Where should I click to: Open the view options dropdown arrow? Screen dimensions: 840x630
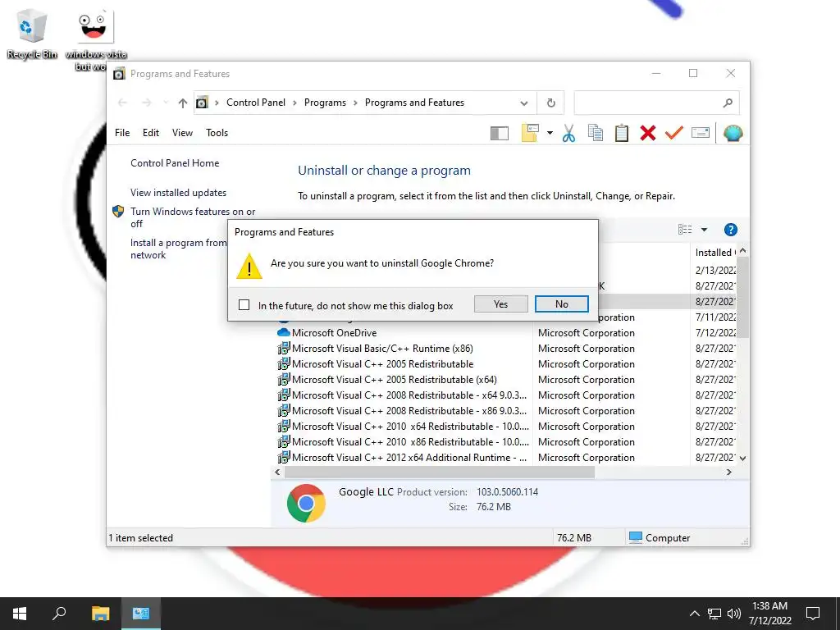704,230
